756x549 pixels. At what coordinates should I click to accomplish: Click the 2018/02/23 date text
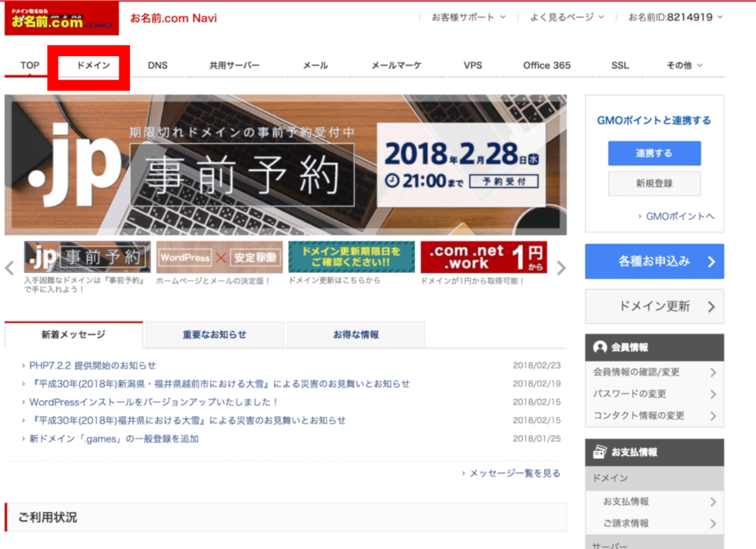click(537, 365)
